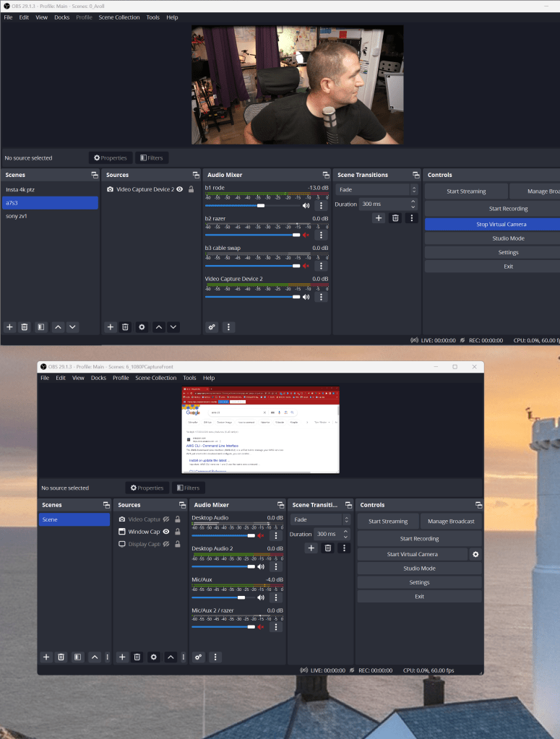Screen dimensions: 560x739
Task: Pop out the Scenes dock in top OBS
Action: [94, 175]
